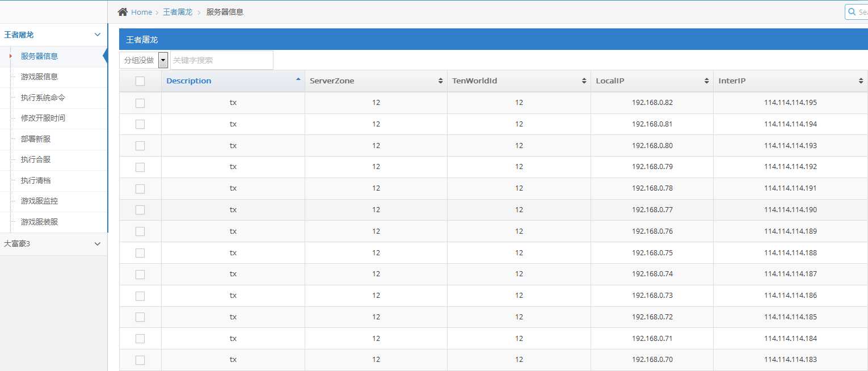
Task: Check the row with LocalIP 192.168.0.70
Action: [140, 360]
